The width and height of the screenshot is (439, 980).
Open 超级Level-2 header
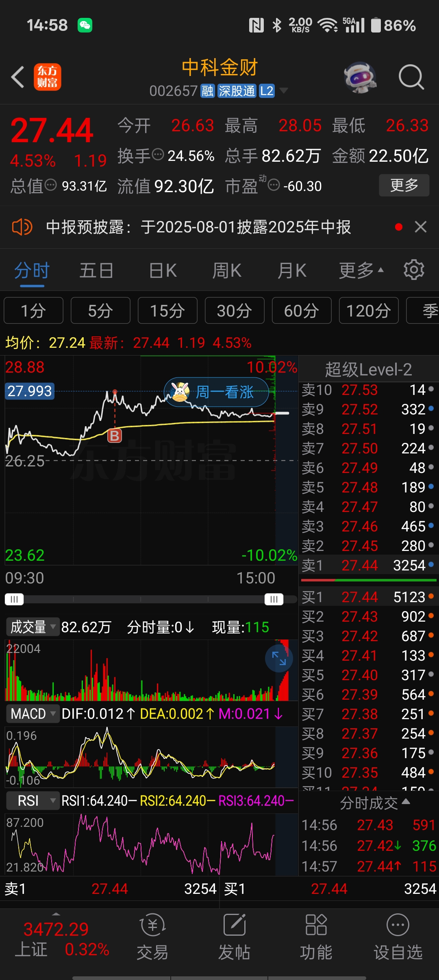pyautogui.click(x=368, y=369)
